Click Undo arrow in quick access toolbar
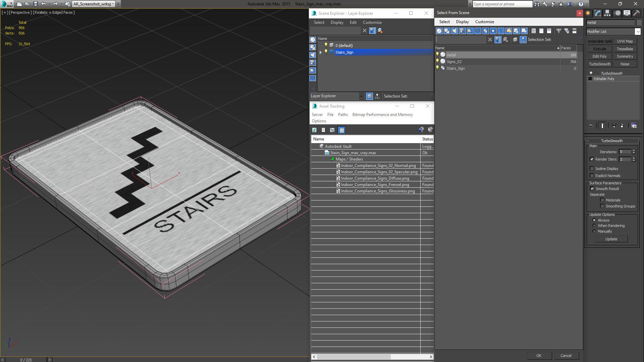Image resolution: width=644 pixels, height=362 pixels. (x=43, y=4)
